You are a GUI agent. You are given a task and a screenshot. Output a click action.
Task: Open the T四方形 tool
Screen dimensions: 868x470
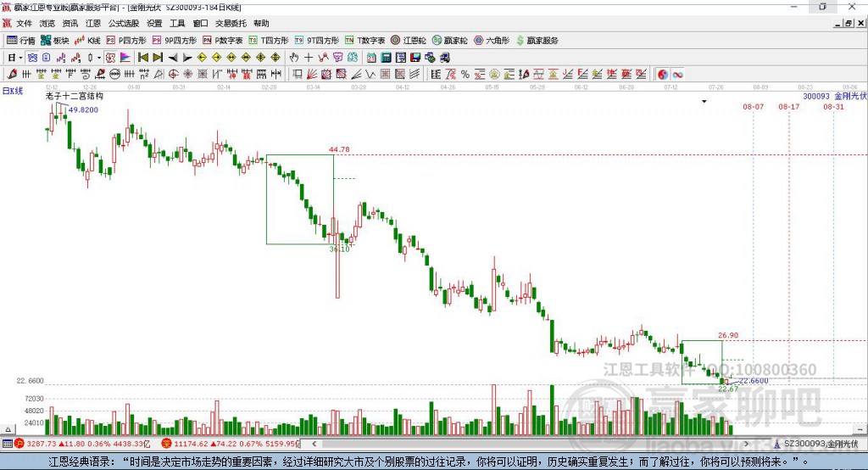coord(269,41)
